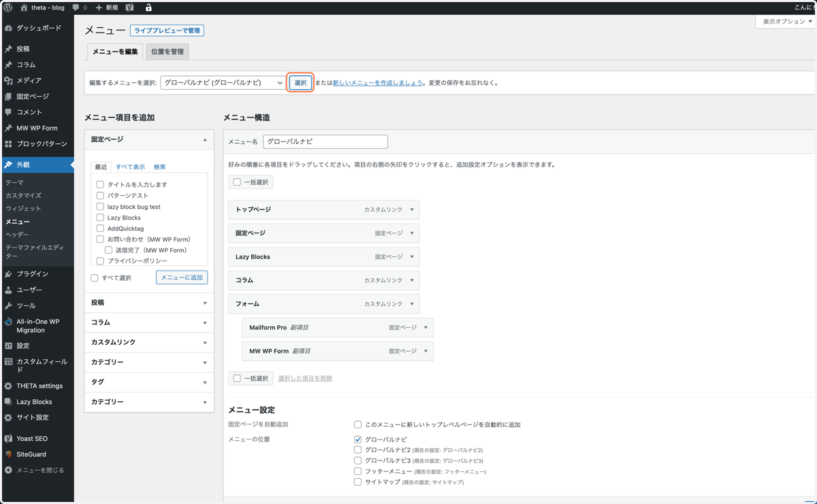Screen dimensions: 817x504
Task: Select the メニューを編集 tab
Action: click(x=115, y=52)
